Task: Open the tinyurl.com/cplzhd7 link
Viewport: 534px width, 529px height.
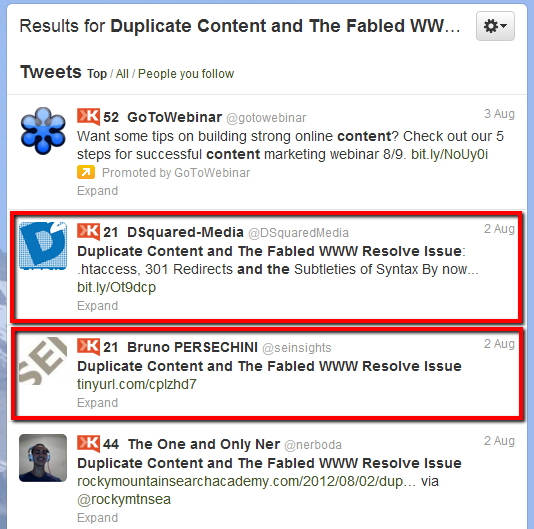Action: (137, 384)
